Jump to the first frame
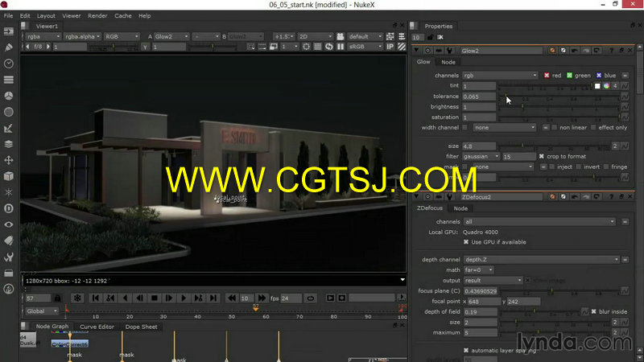 pos(95,298)
